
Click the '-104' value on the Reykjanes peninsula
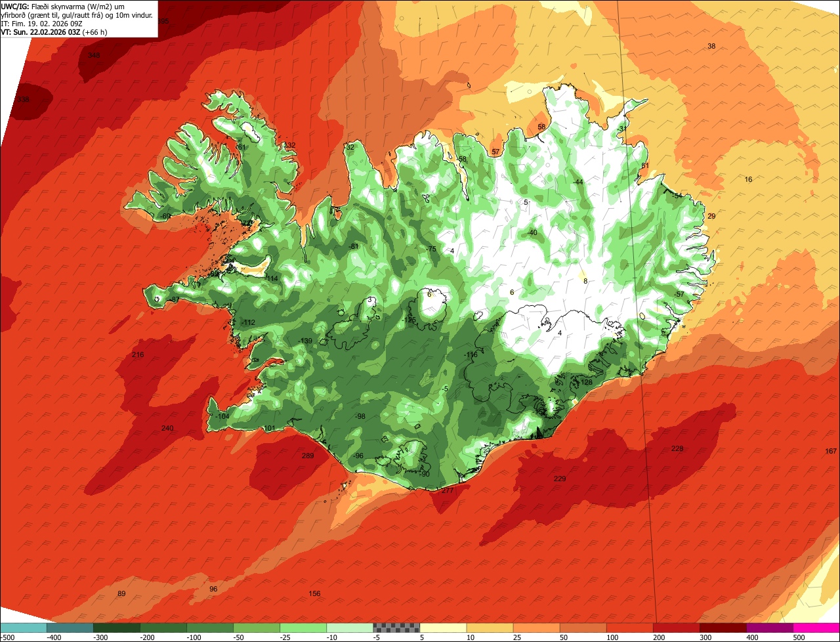click(222, 416)
